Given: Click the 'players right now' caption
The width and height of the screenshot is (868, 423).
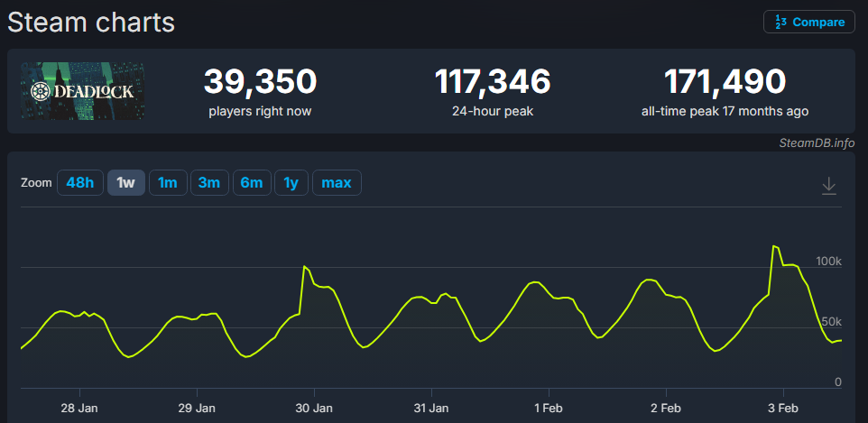Looking at the screenshot, I should [260, 111].
